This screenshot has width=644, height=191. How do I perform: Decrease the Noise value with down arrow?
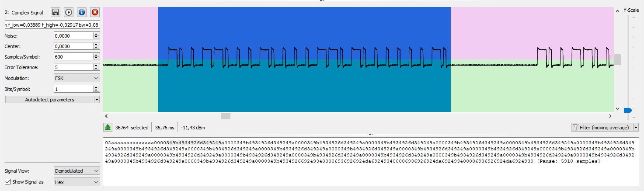click(96, 38)
